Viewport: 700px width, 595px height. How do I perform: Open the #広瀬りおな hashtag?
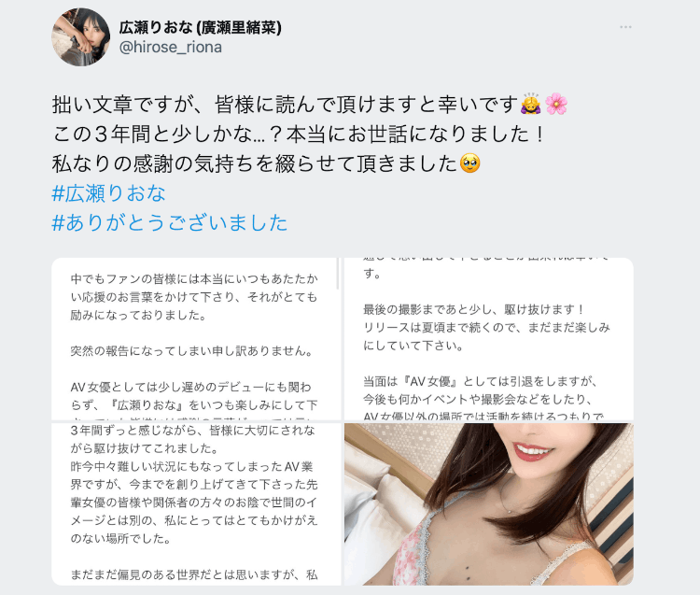pos(108,193)
